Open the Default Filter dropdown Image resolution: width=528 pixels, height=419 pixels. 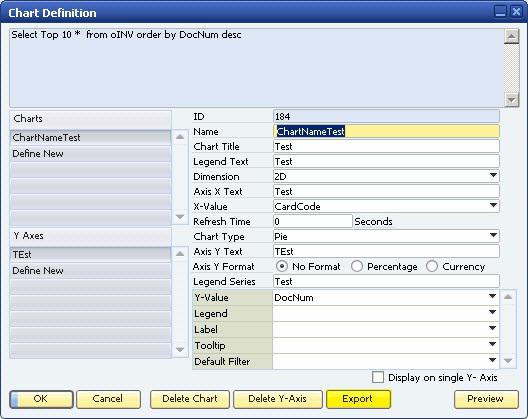click(x=492, y=360)
